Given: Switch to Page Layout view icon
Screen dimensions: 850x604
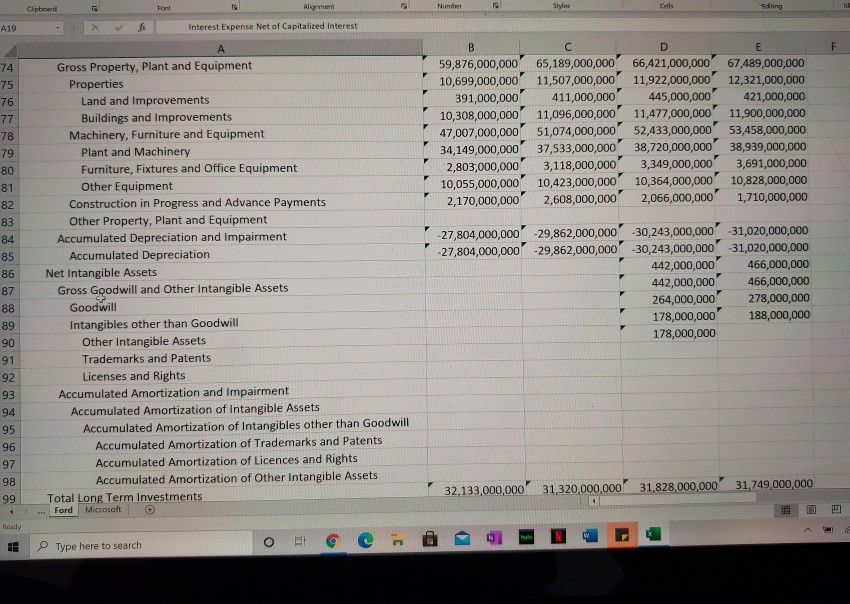Looking at the screenshot, I should (x=811, y=509).
